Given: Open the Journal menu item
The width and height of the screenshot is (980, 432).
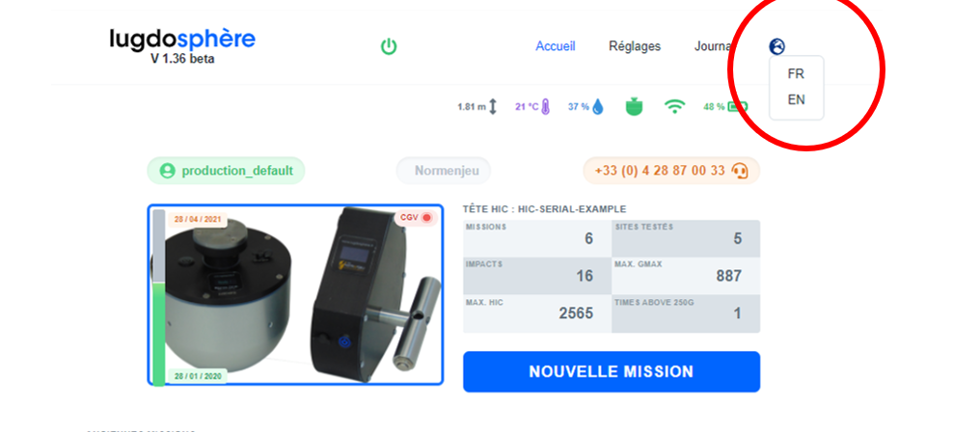Looking at the screenshot, I should coord(713,46).
